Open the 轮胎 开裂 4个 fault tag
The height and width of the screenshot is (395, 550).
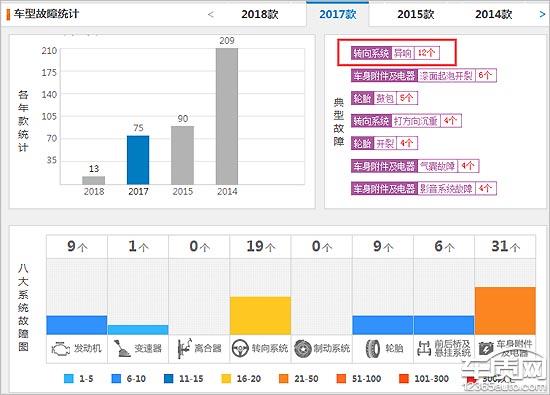pos(384,143)
